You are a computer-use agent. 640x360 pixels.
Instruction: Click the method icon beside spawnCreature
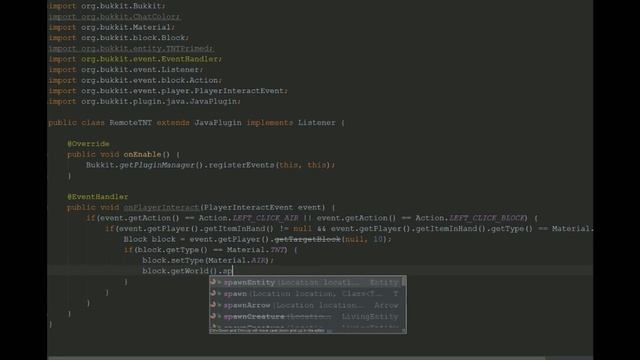pos(213,316)
